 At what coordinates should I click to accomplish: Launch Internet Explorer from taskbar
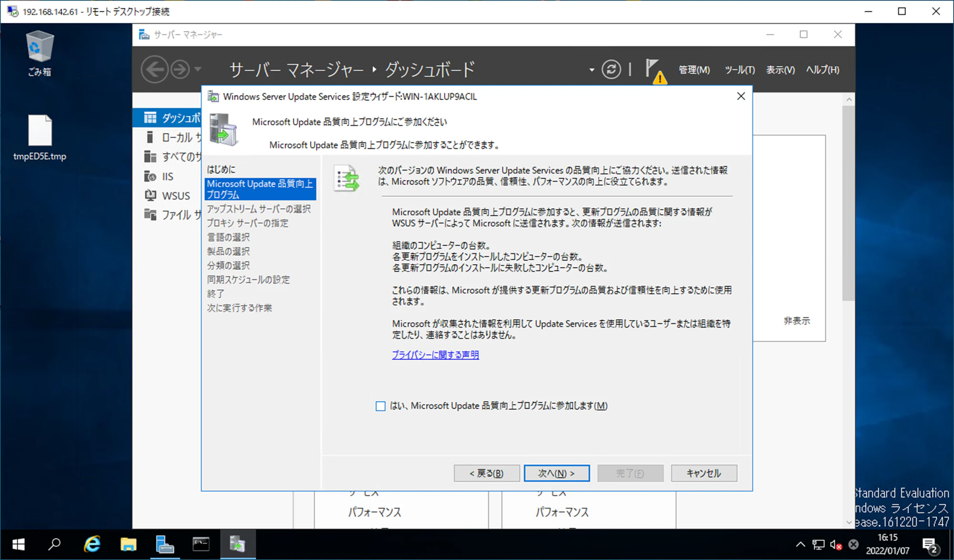coord(92,544)
